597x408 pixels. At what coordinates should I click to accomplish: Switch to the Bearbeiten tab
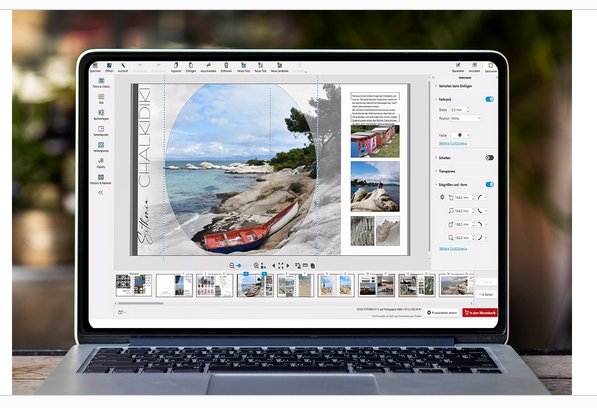pyautogui.click(x=458, y=68)
